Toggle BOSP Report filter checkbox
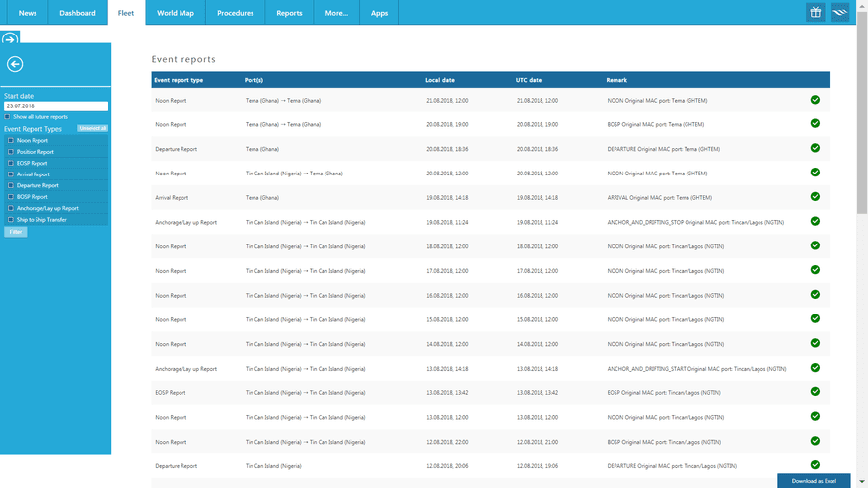Image resolution: width=868 pixels, height=488 pixels. pyautogui.click(x=11, y=197)
